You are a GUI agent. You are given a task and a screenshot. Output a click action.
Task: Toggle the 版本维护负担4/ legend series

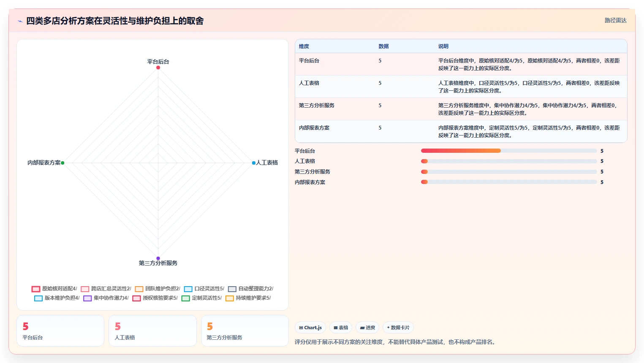(x=57, y=298)
